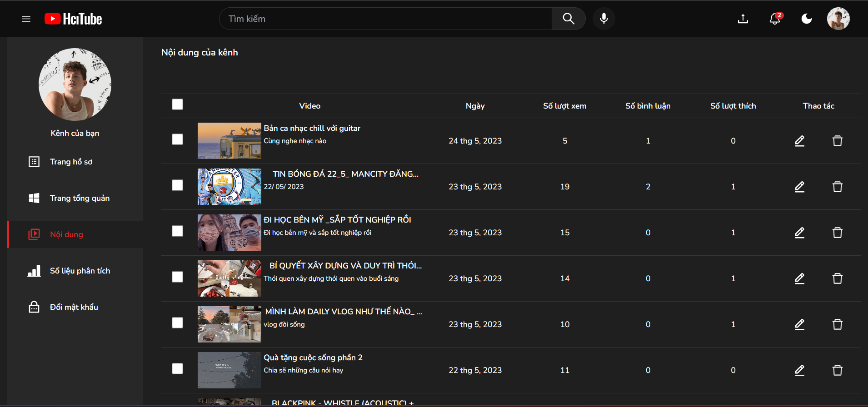Check box for BÍ QUYẾT XÂY DỰNG video

pyautogui.click(x=178, y=277)
